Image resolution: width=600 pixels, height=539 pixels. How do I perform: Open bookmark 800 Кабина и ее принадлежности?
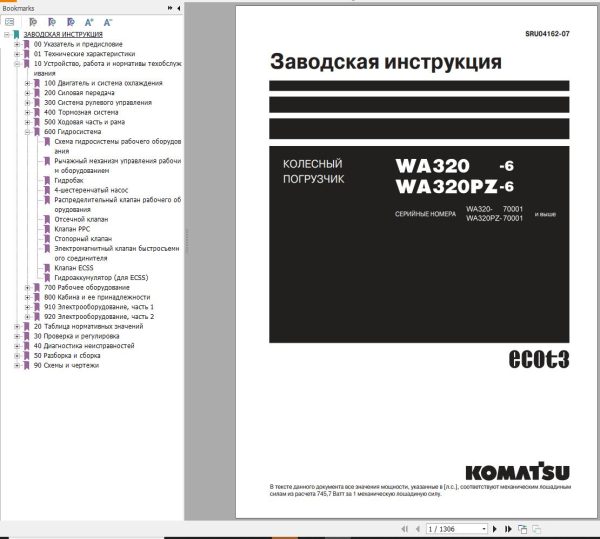(97, 297)
